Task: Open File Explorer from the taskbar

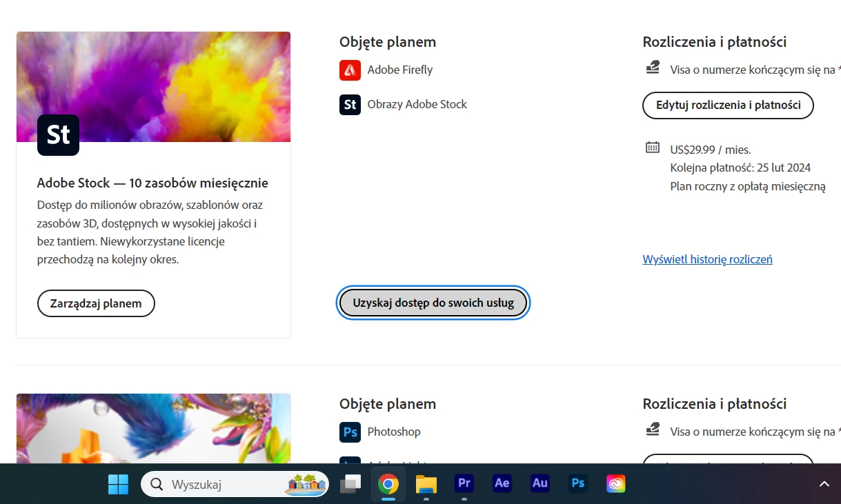Action: point(426,484)
